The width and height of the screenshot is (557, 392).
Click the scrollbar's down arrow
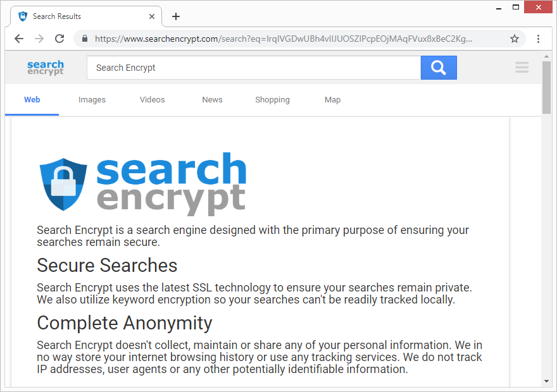pos(547,381)
